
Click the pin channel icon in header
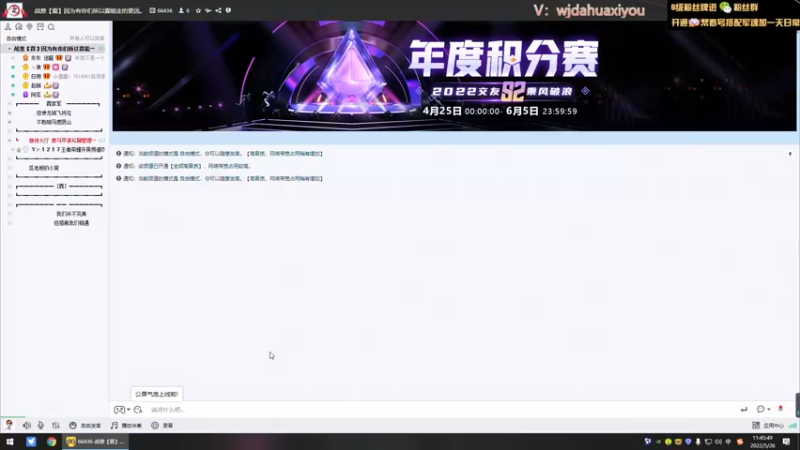(x=208, y=10)
